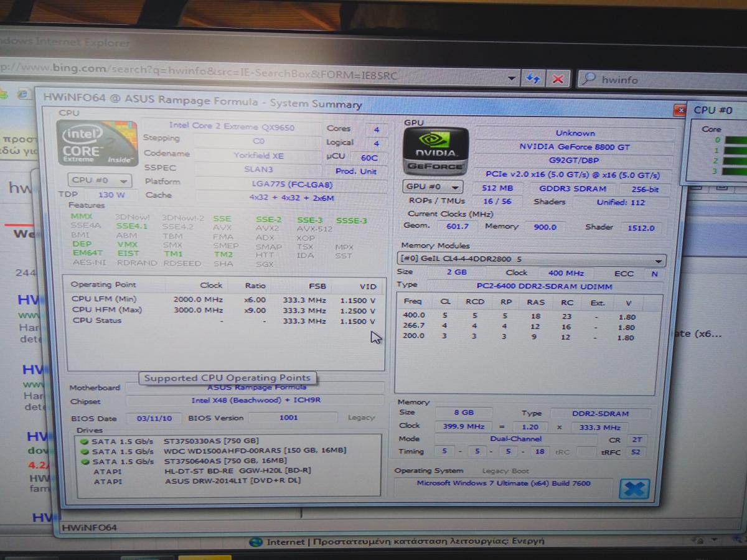Click the 601.7 Geom. clock value
This screenshot has width=747, height=560.
[x=458, y=226]
